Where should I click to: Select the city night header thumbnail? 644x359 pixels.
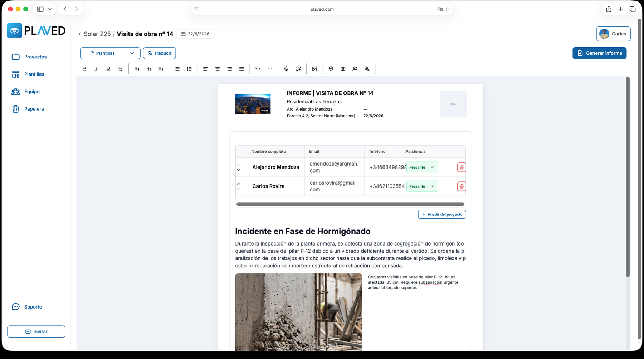coord(253,104)
